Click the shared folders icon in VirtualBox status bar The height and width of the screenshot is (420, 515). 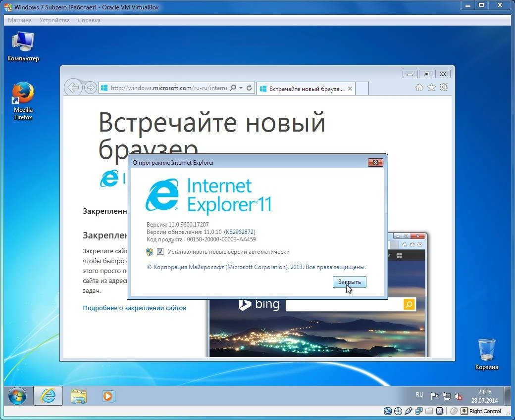tap(429, 411)
